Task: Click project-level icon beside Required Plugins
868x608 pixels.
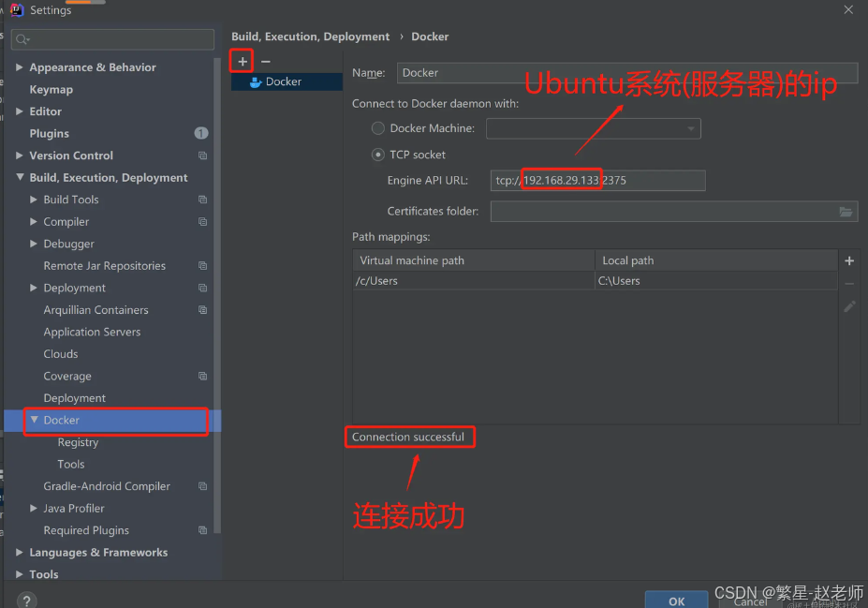Action: tap(202, 530)
